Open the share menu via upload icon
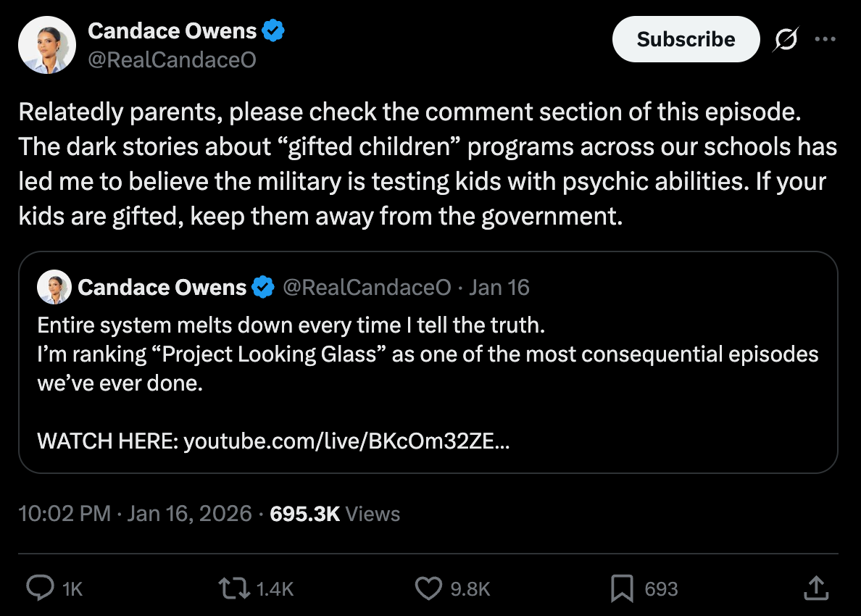This screenshot has width=861, height=616. pos(815,588)
